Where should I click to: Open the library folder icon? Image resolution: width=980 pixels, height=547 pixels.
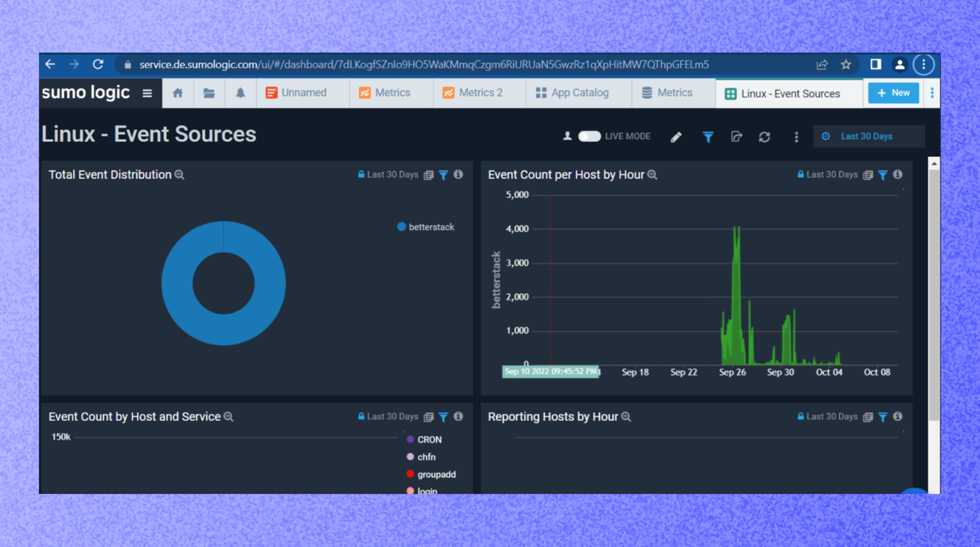click(x=209, y=93)
